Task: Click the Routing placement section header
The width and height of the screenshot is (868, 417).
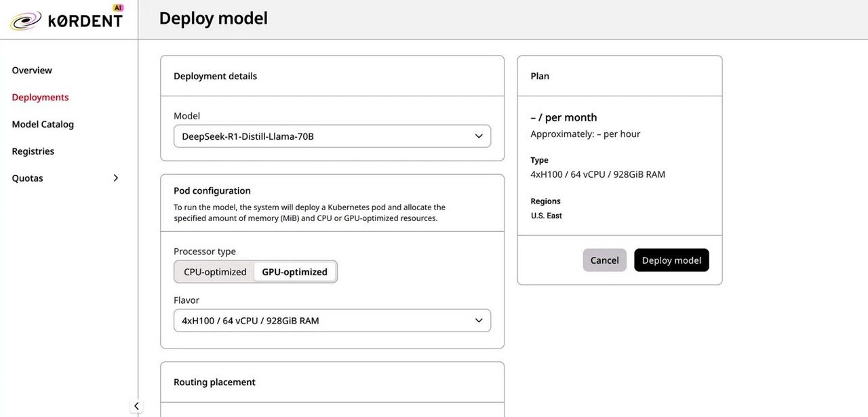Action: point(214,382)
